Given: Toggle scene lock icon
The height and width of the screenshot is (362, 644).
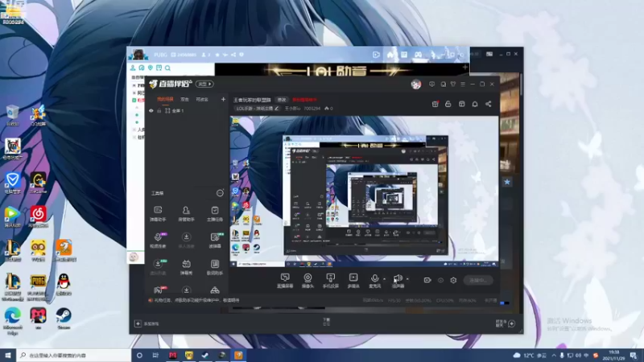Looking at the screenshot, I should (159, 111).
